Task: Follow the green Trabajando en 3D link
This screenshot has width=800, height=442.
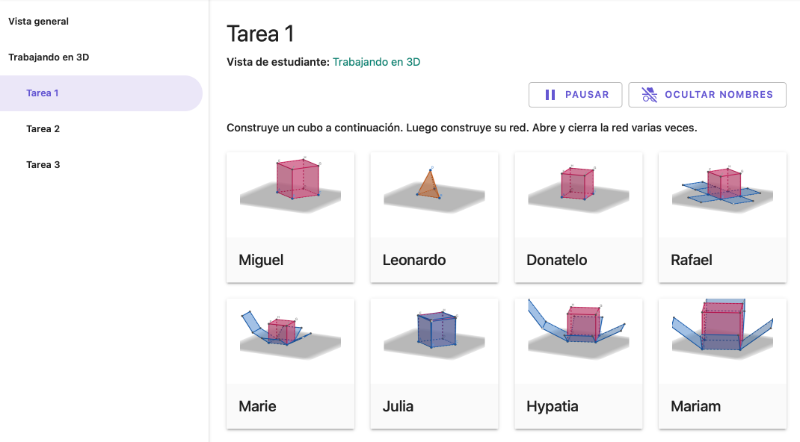Action: click(x=377, y=62)
